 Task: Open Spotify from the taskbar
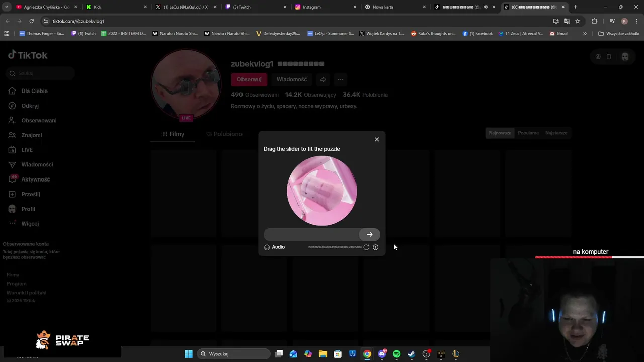396,354
